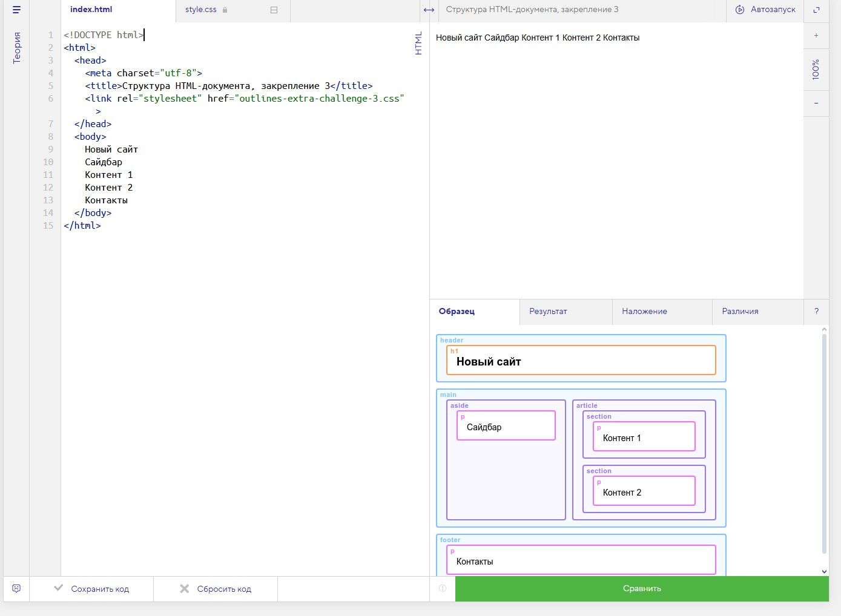This screenshot has height=616, width=841.
Task: Zoom in preview with plus icon
Action: pyautogui.click(x=816, y=36)
